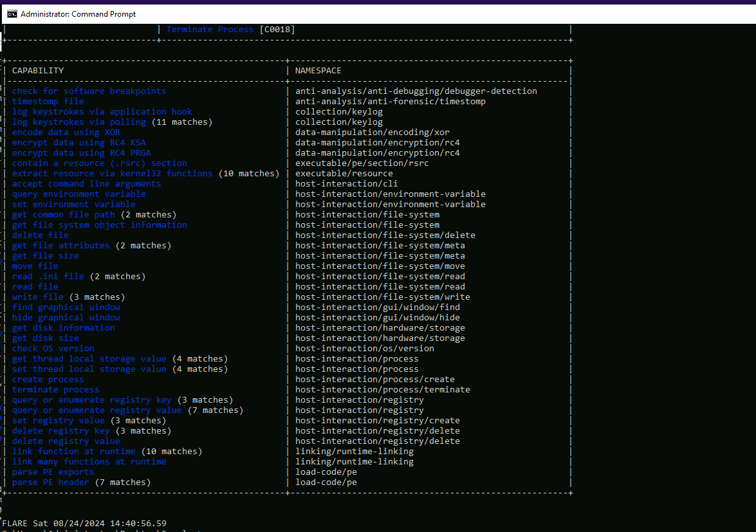Click 'delete registry key' entry
The height and width of the screenshot is (532, 756).
(60, 431)
